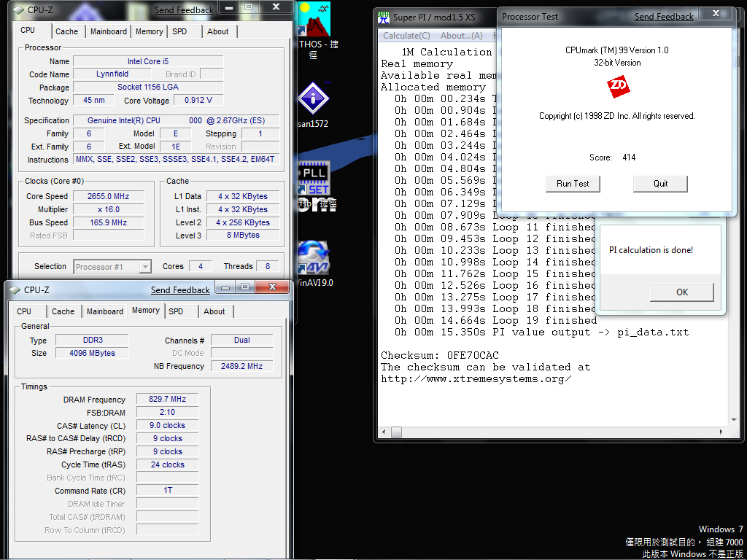Select Memory tab in the CPU-Z window showing processor details
The width and height of the screenshot is (747, 560).
pyautogui.click(x=149, y=31)
